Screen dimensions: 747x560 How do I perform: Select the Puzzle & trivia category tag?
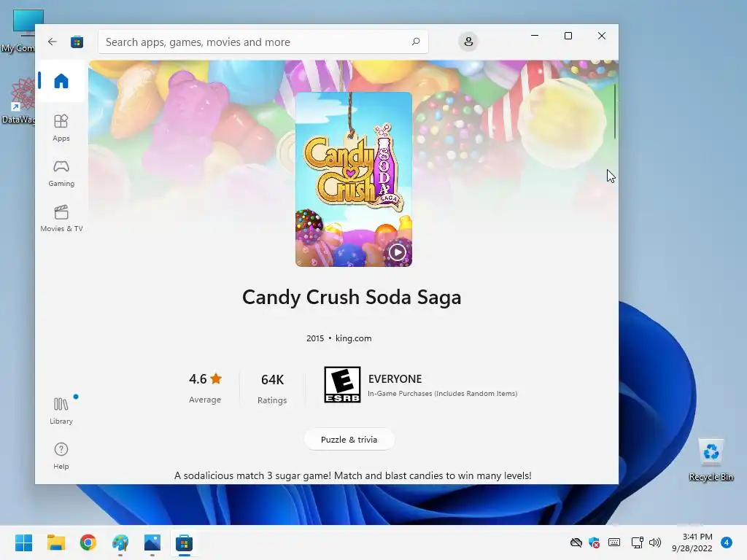click(x=349, y=439)
